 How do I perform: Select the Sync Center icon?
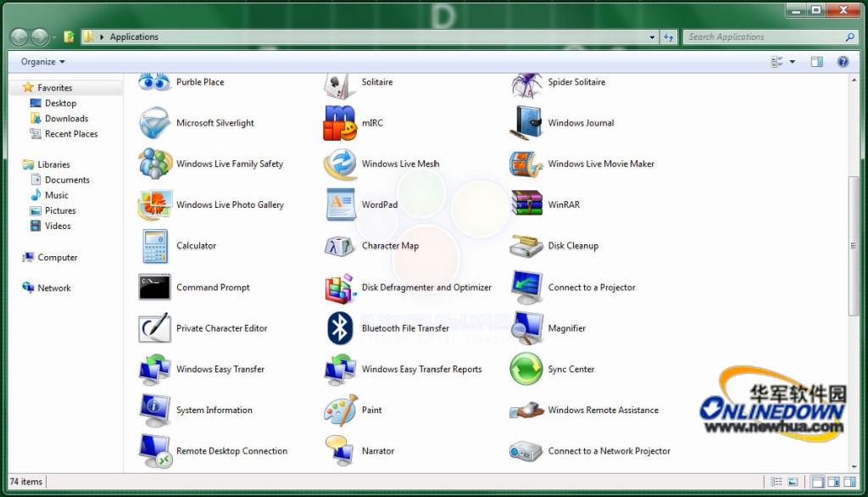tap(526, 370)
